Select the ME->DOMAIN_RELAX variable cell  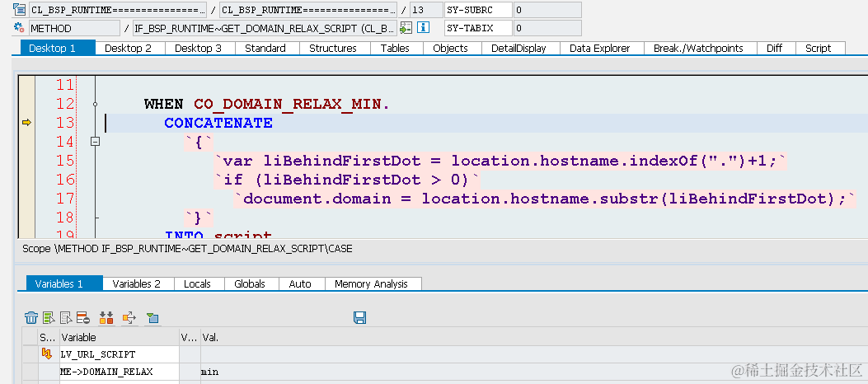coord(119,372)
